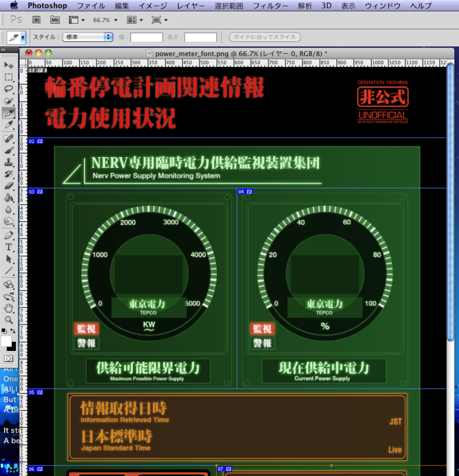This screenshot has height=476, width=459.
Task: Open the 編集 menu
Action: coord(122,5)
